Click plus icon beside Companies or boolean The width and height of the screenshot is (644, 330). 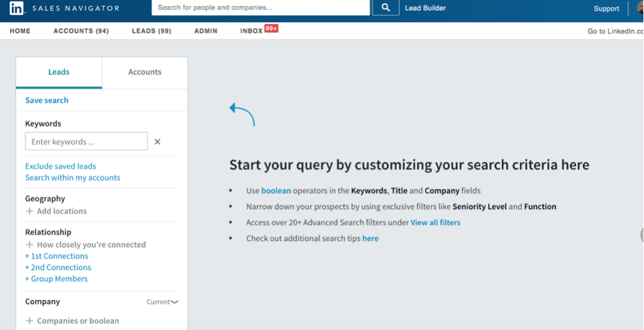[x=29, y=321]
